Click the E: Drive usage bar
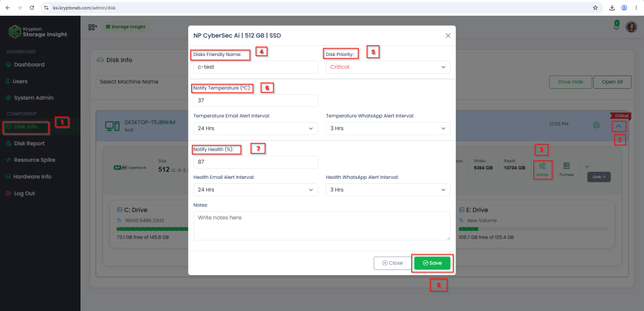Viewport: 644px width, 311px height. pos(533,229)
